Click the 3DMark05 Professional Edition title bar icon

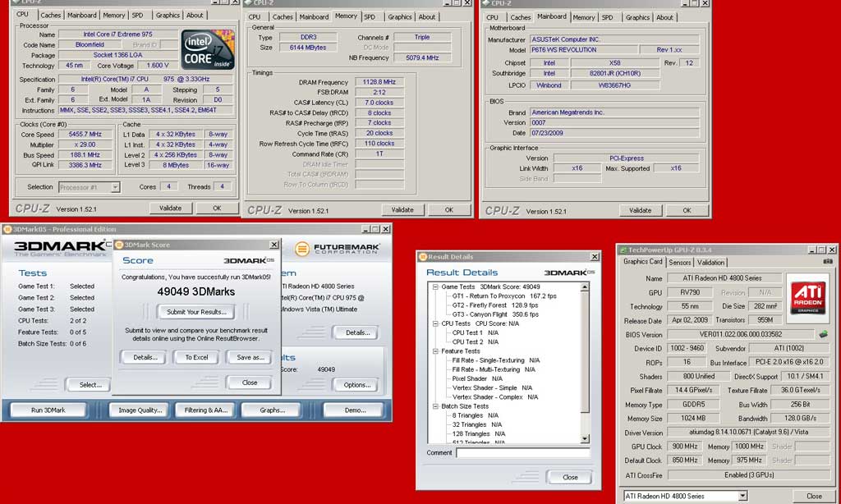coord(7,230)
